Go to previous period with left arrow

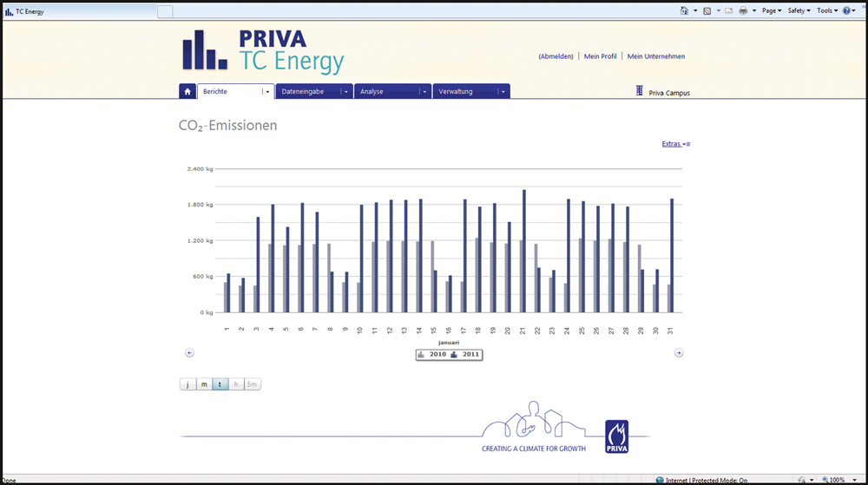(189, 353)
